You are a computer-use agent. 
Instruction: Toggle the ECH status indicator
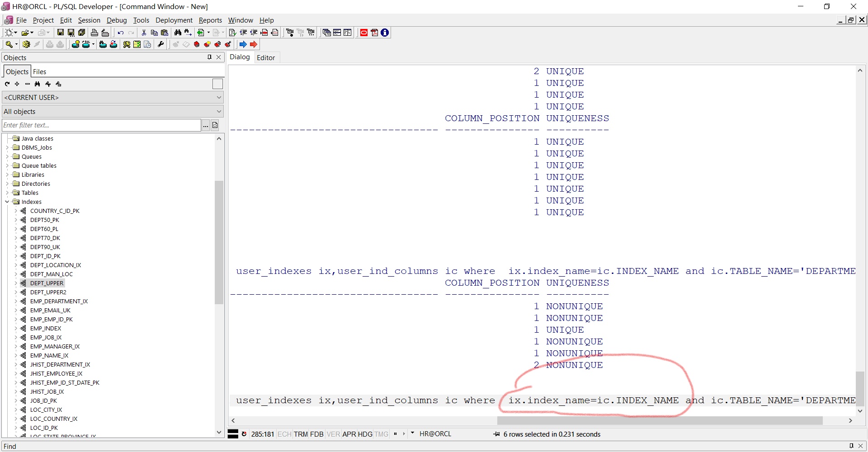[x=284, y=434]
